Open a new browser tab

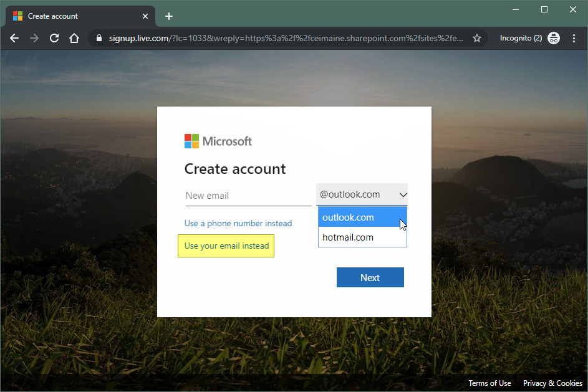coord(169,16)
